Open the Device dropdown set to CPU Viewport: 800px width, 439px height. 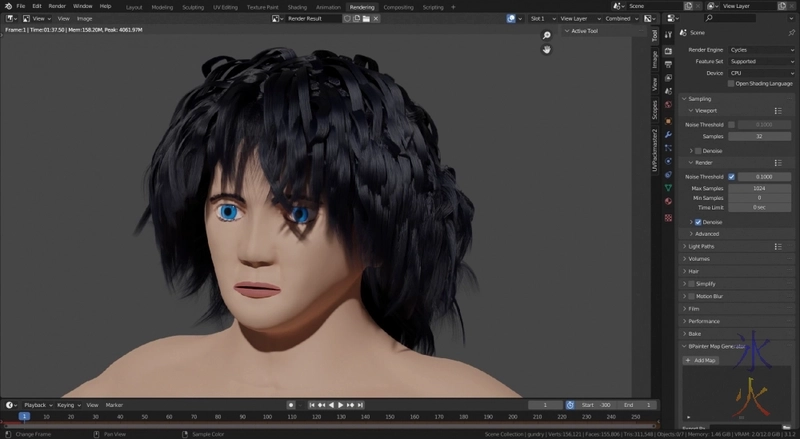click(x=762, y=73)
